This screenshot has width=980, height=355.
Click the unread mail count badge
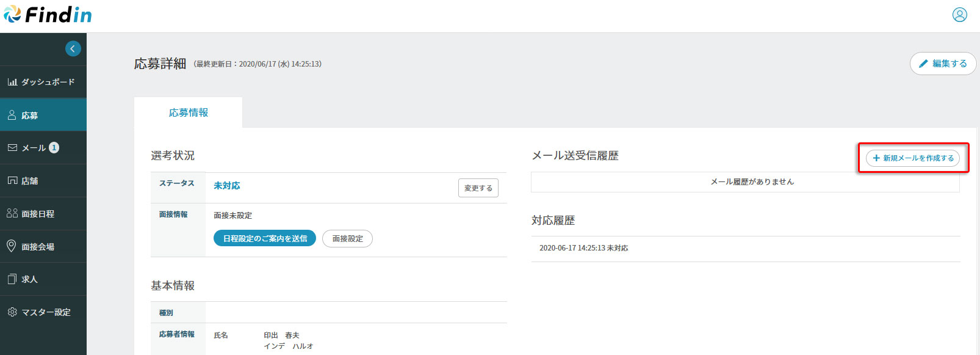(54, 148)
